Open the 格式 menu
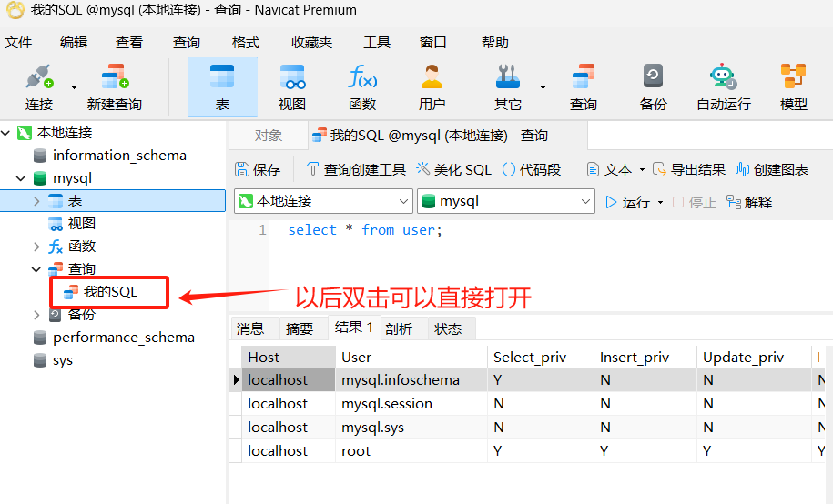Screen dimensions: 833x504 pyautogui.click(x=246, y=43)
